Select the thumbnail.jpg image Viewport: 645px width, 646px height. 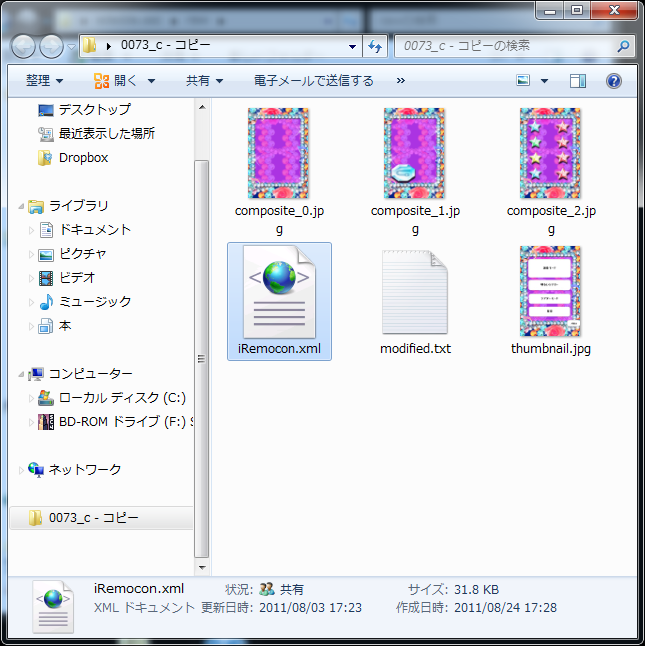(550, 291)
